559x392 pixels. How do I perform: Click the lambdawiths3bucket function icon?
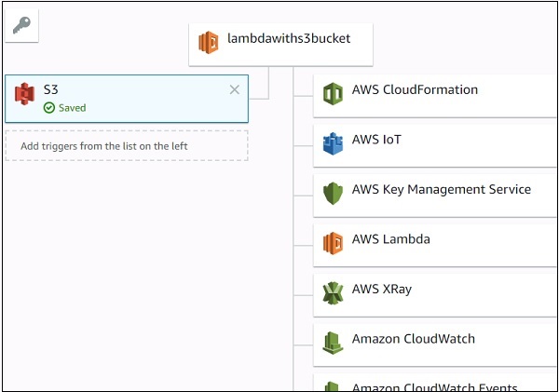tap(209, 42)
